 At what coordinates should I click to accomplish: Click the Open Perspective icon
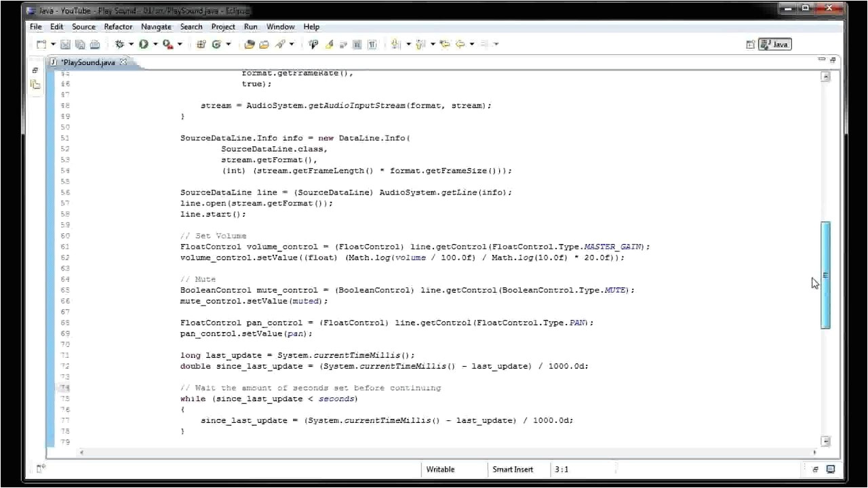pyautogui.click(x=750, y=45)
